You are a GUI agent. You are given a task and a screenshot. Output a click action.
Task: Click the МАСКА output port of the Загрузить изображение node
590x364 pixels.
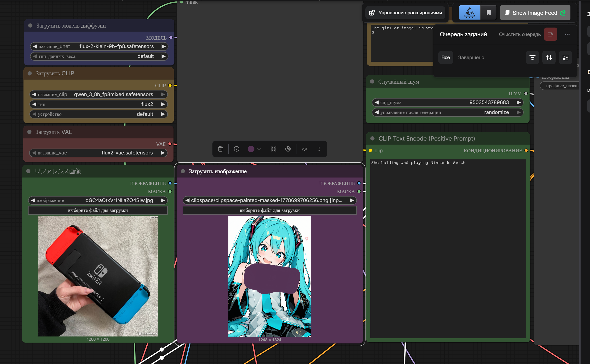point(359,191)
